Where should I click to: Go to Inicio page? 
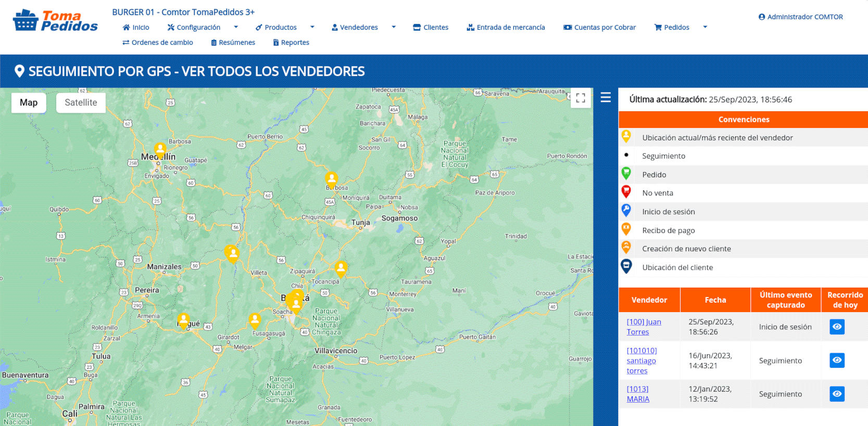136,28
